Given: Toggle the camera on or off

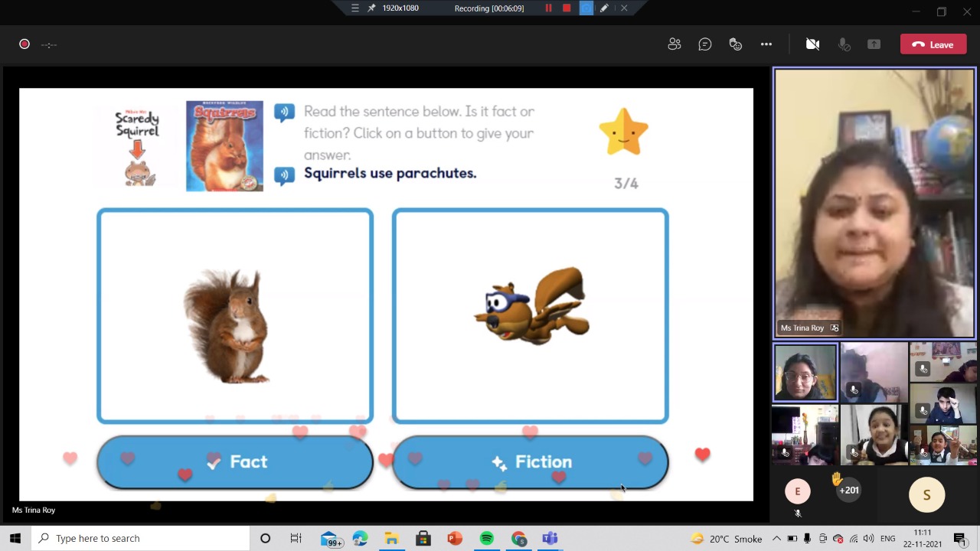Looking at the screenshot, I should pos(813,44).
